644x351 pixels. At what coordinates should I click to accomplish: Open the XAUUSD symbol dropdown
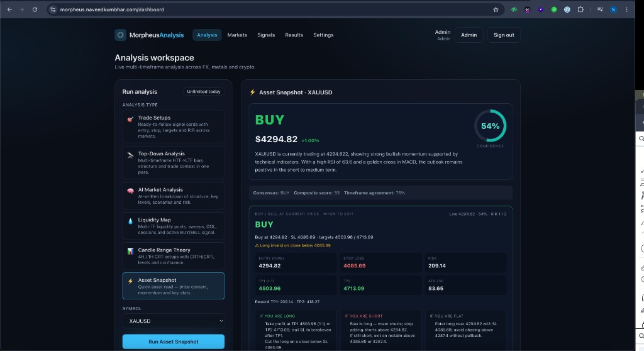(174, 321)
